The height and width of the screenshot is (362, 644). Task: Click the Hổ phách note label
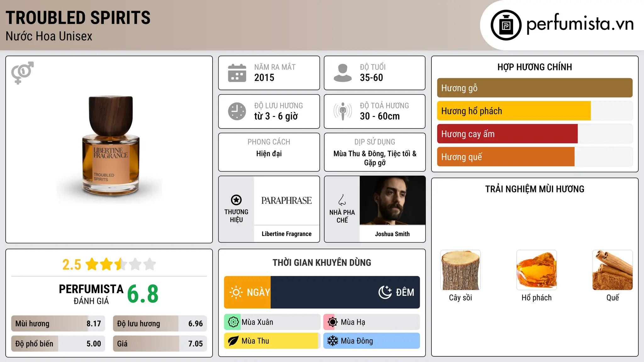tap(536, 298)
